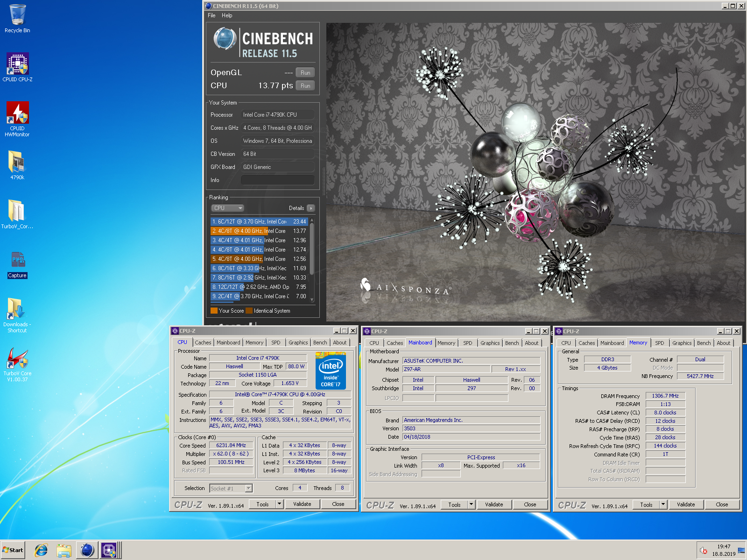Switch to Cinebench taskbar icon

[87, 550]
